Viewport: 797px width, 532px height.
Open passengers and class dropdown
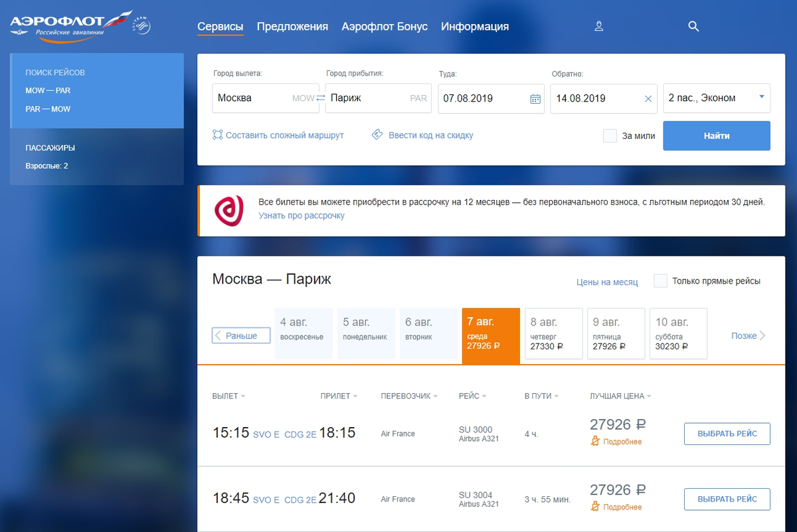717,98
